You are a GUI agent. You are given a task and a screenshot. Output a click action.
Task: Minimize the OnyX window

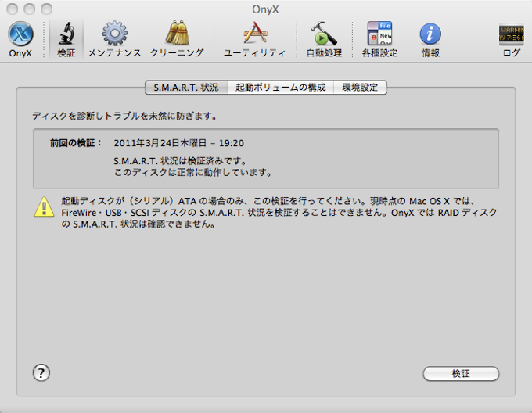30,9
